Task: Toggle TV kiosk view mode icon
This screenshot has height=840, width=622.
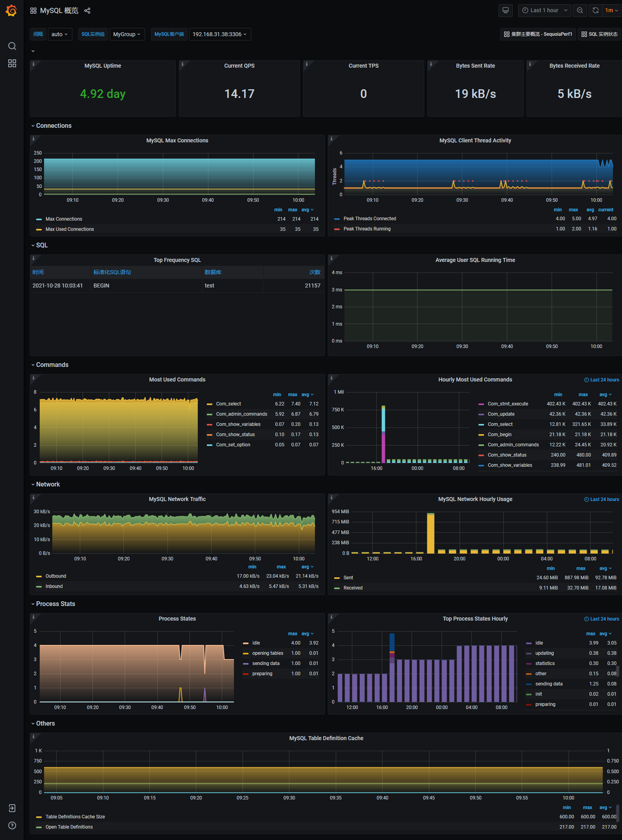Action: point(505,11)
